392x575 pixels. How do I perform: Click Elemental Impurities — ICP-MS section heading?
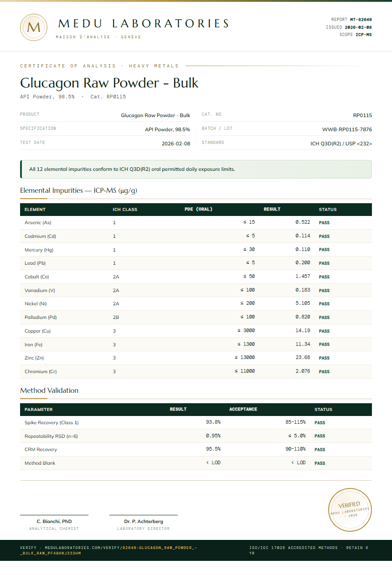78,190
